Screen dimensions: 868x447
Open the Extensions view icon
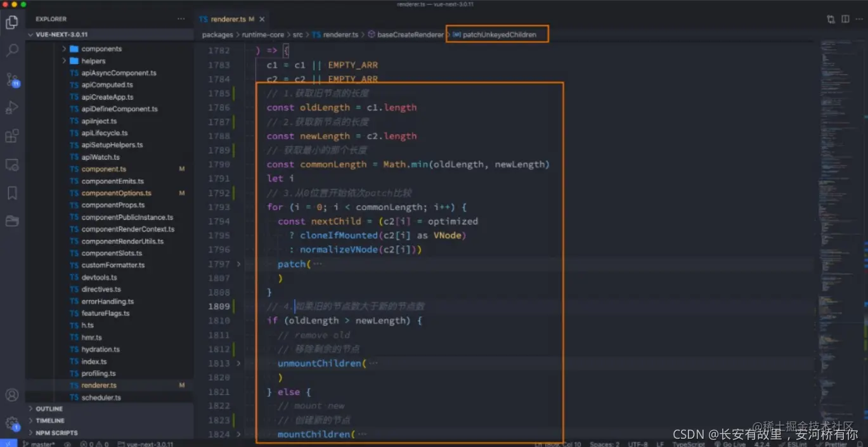click(x=11, y=136)
